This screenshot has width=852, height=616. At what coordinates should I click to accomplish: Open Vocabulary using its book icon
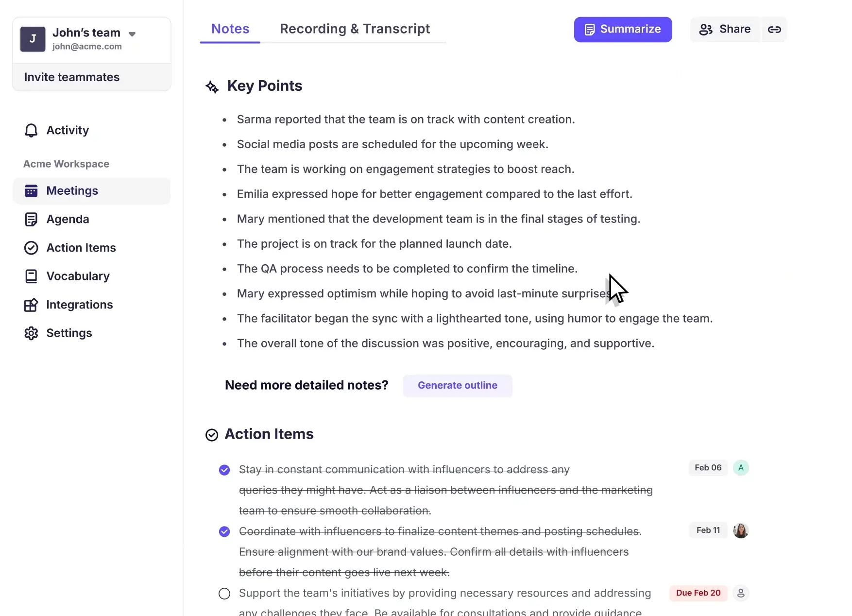click(x=31, y=276)
